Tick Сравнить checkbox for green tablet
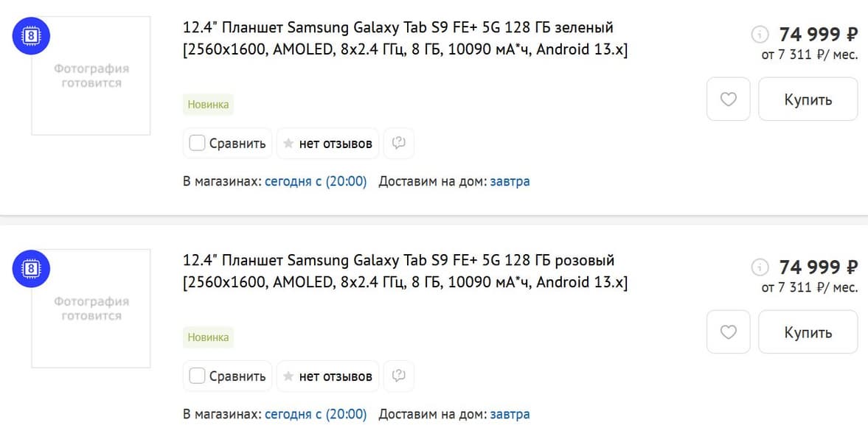The height and width of the screenshot is (442, 868). [197, 143]
